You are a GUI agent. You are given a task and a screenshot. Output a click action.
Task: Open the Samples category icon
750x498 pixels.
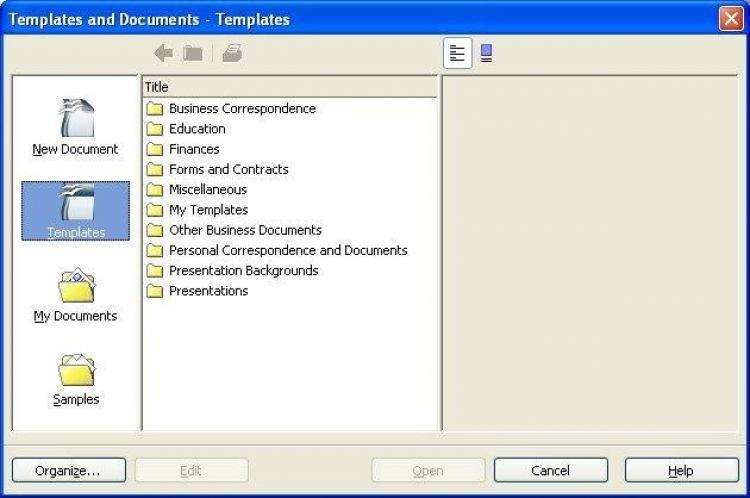[75, 377]
